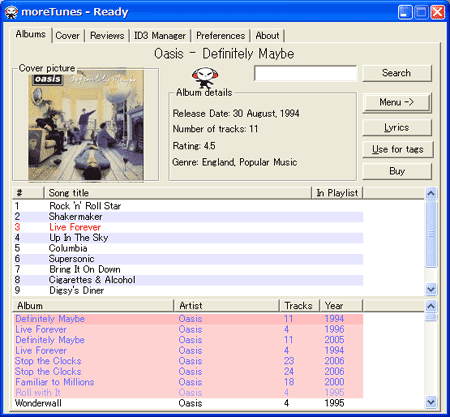Screen dimensions: 450x417
Task: Go to the Preferences tab
Action: click(220, 36)
